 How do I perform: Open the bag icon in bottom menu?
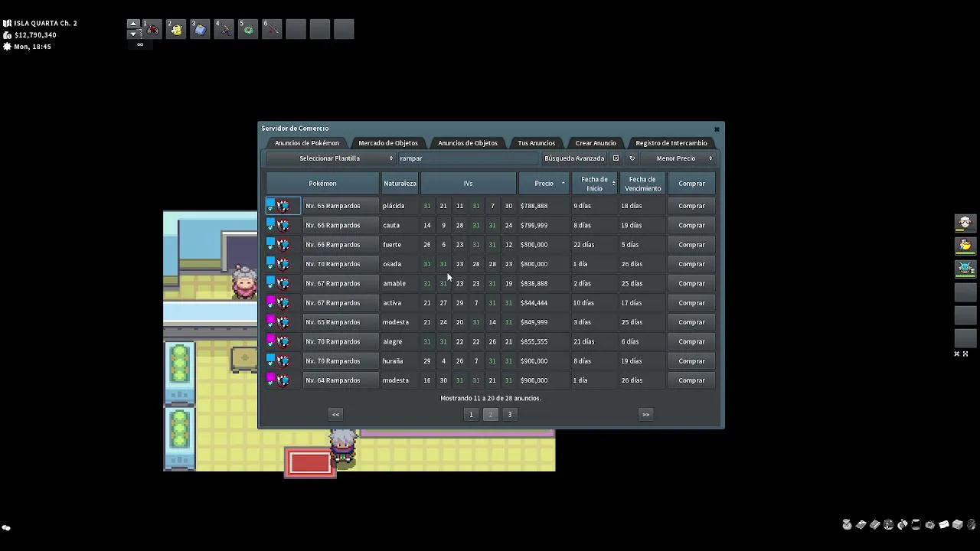pos(848,525)
